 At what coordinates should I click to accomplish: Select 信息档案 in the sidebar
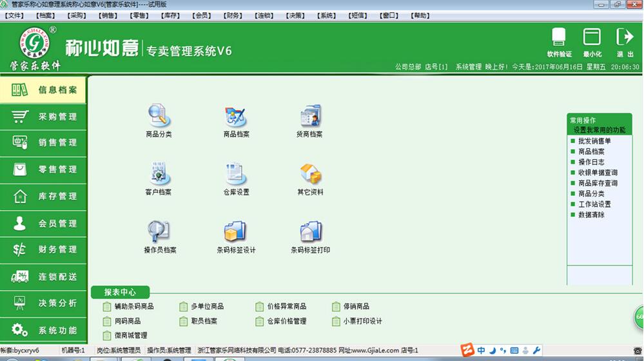43,90
